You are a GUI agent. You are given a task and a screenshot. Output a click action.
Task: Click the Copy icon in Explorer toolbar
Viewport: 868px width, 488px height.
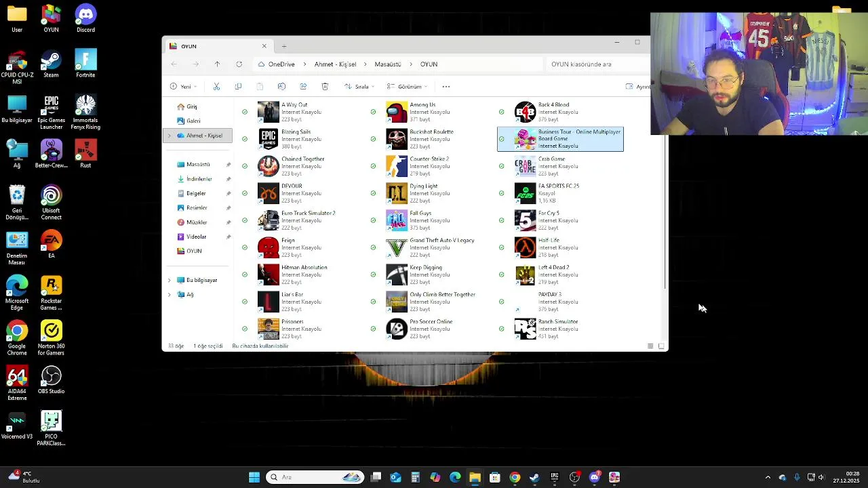click(x=238, y=87)
